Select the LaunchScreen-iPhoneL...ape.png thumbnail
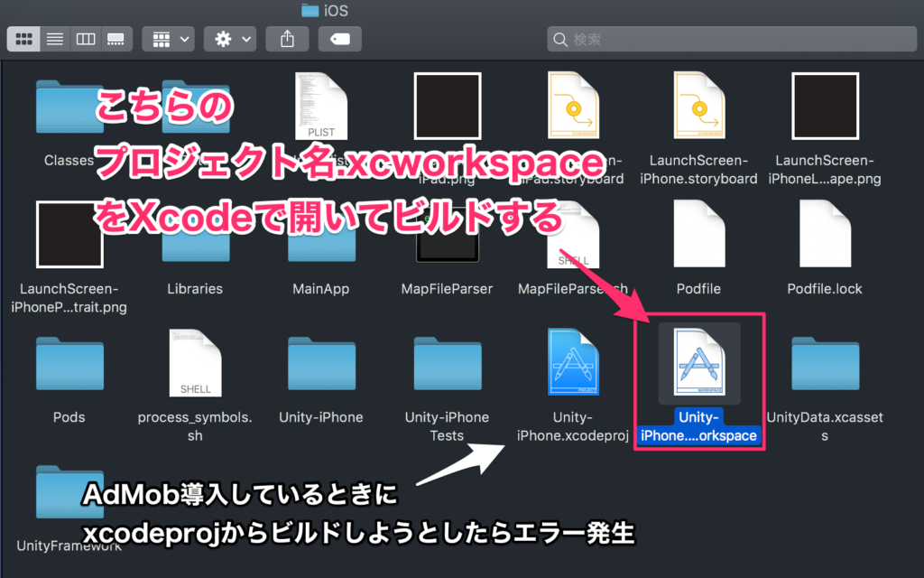This screenshot has width=924, height=578. 825,107
